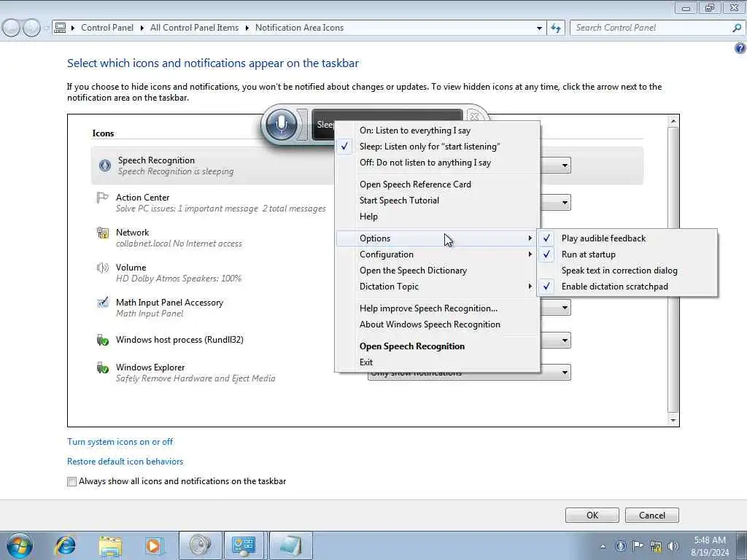The width and height of the screenshot is (747, 560).
Task: Click the Speech Recognition tray microphone icon
Action: 620,546
